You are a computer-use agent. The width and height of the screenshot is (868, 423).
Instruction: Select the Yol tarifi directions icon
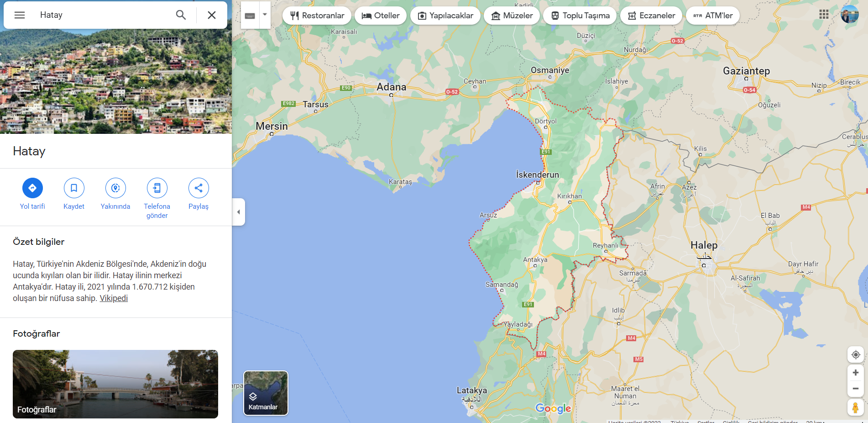[32, 188]
